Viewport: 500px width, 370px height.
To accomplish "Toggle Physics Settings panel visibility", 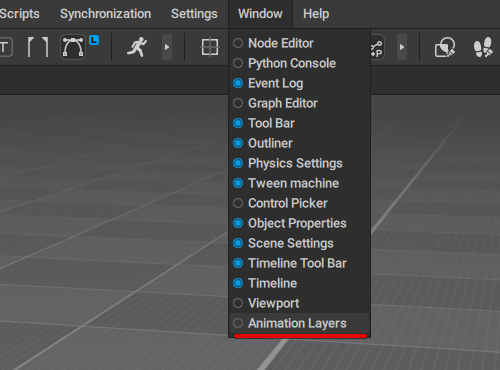I will tap(300, 163).
